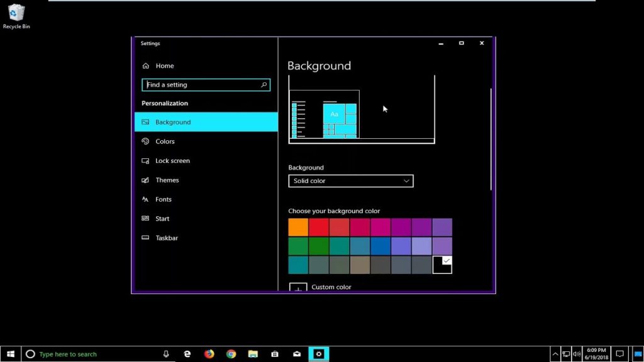The height and width of the screenshot is (362, 644).
Task: Open the Windows Start menu
Action: 11,354
